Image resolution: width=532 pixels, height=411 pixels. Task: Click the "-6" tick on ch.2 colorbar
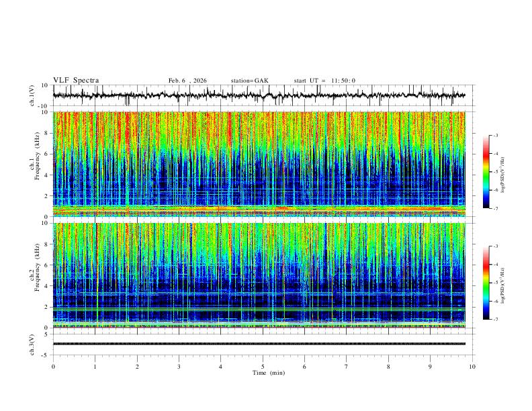coord(495,301)
